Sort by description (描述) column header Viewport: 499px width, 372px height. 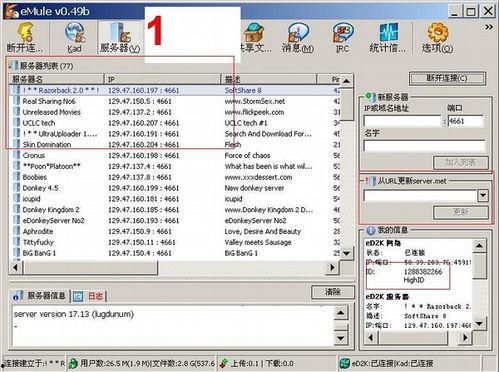[x=268, y=79]
